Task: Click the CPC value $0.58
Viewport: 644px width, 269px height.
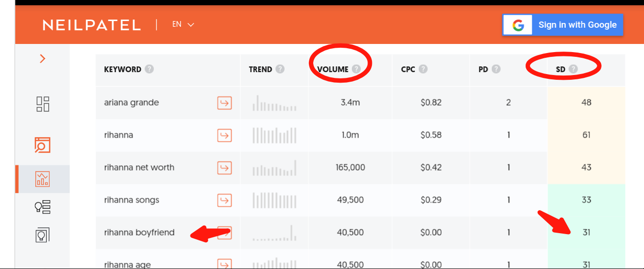Action: 431,135
